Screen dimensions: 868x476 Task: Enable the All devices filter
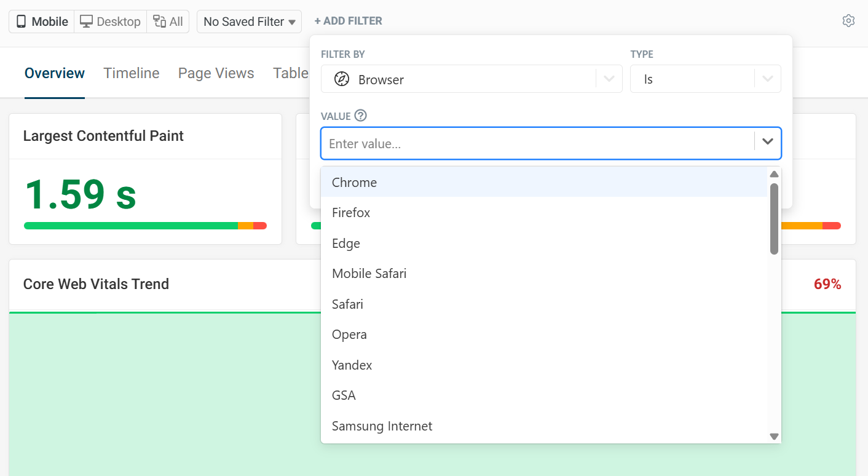[x=168, y=21]
